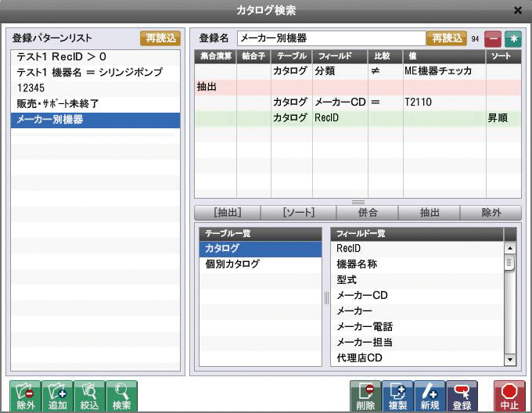Select メーカー in the field list
This screenshot has height=413, width=532.
tap(418, 311)
